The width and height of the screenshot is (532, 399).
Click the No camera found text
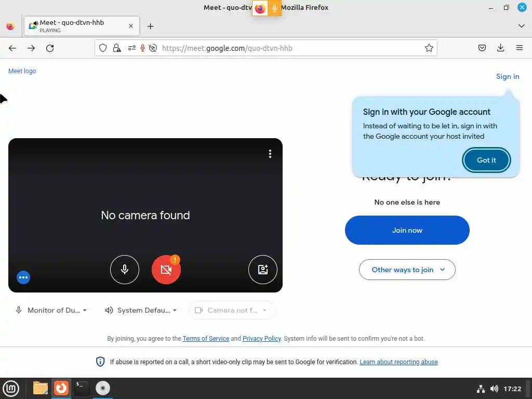[145, 215]
